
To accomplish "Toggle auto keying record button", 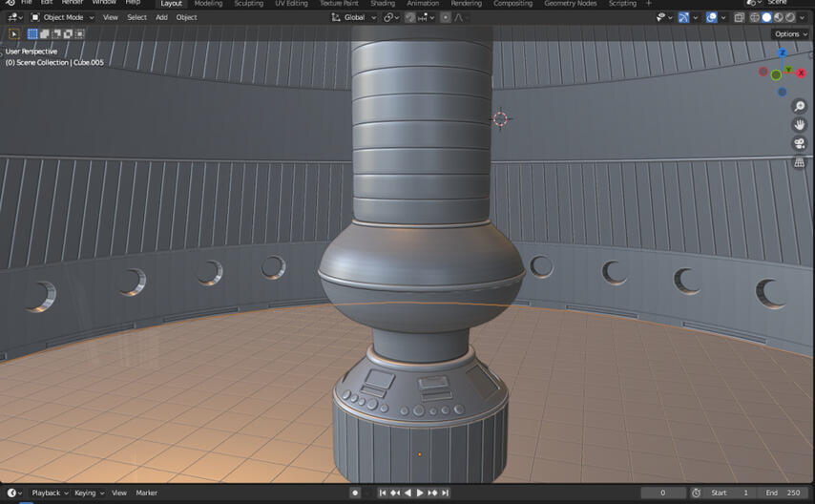I will [x=355, y=493].
